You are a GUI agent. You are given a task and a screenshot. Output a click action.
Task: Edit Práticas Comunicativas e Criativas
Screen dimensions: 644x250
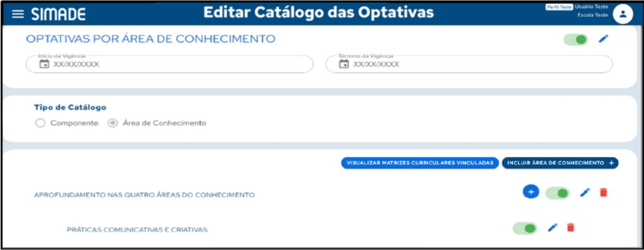553,227
